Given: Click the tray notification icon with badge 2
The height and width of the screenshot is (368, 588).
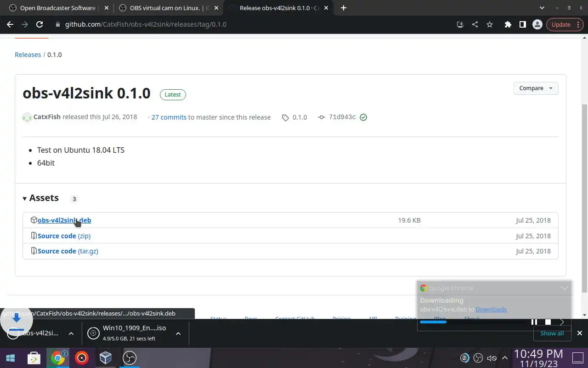Looking at the screenshot, I should tap(464, 358).
